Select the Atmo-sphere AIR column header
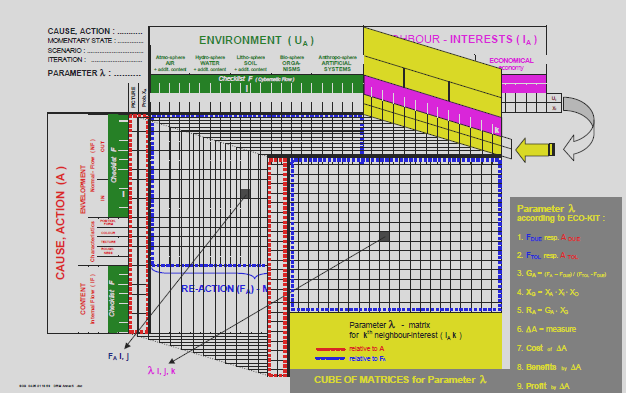Viewport: 626px width, 393px height. [x=170, y=63]
